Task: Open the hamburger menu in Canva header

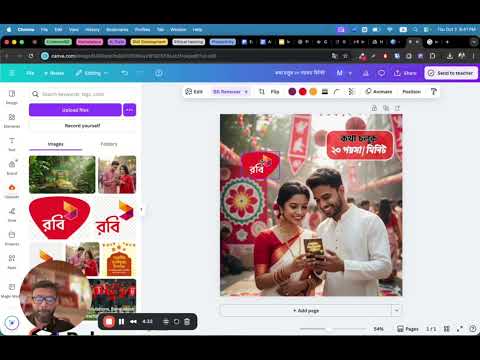Action: 12,73
